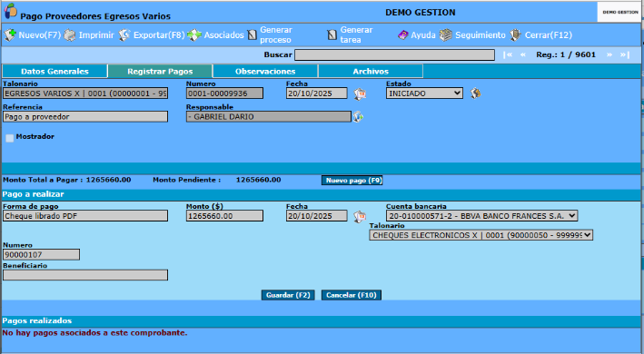Click the Imprimir printer icon

70,35
